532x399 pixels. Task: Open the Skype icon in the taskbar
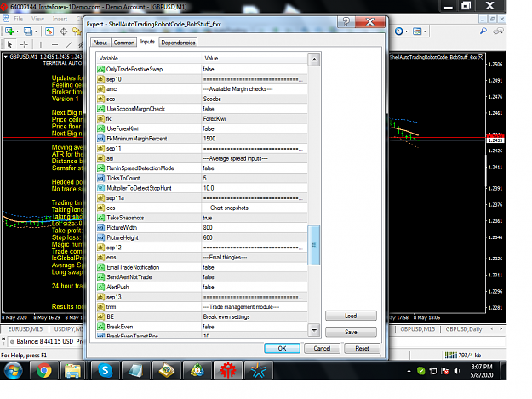[106, 370]
